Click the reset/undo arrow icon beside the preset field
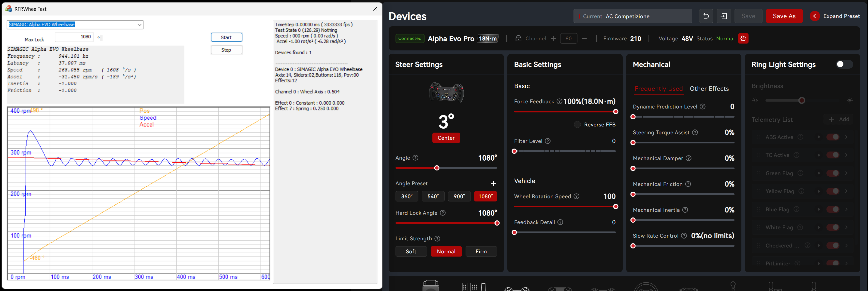The height and width of the screenshot is (291, 868). [706, 16]
